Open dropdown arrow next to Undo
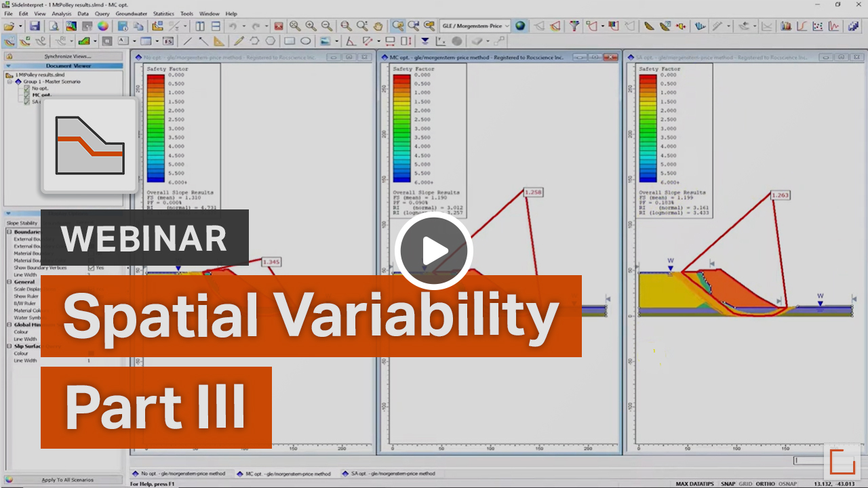This screenshot has width=868, height=488. click(x=244, y=26)
